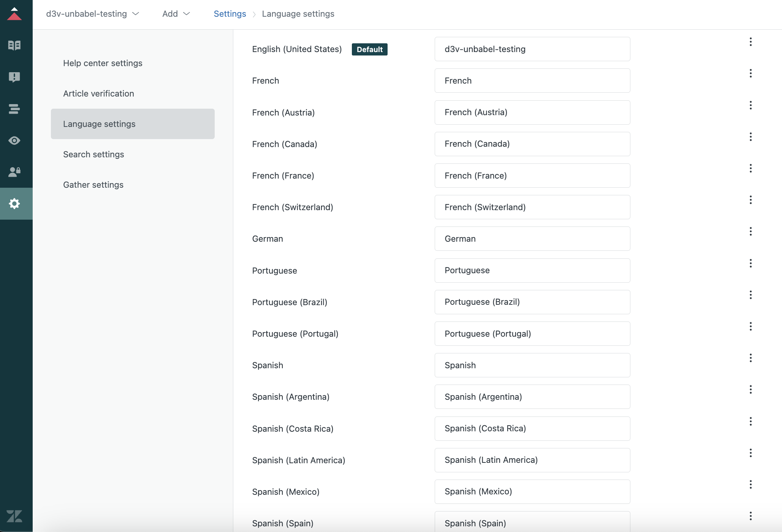Open the User permissions icon in sidebar
The height and width of the screenshot is (532, 782).
click(14, 172)
